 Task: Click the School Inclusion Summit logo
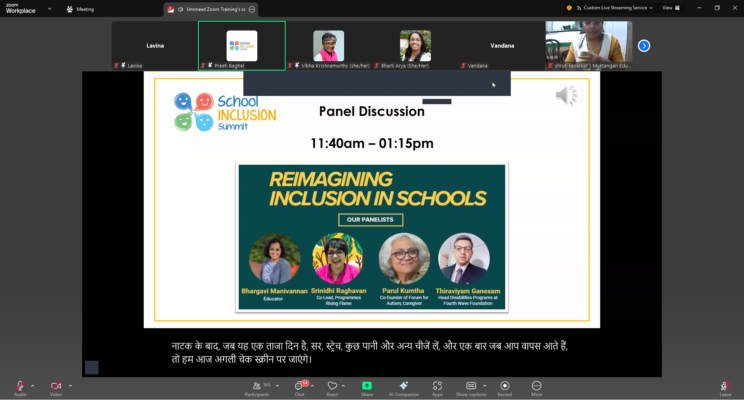tap(225, 112)
